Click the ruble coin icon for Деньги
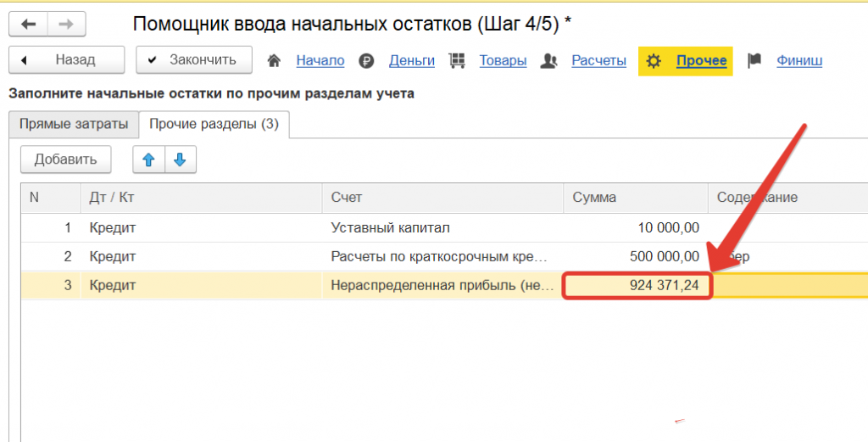 (x=366, y=61)
